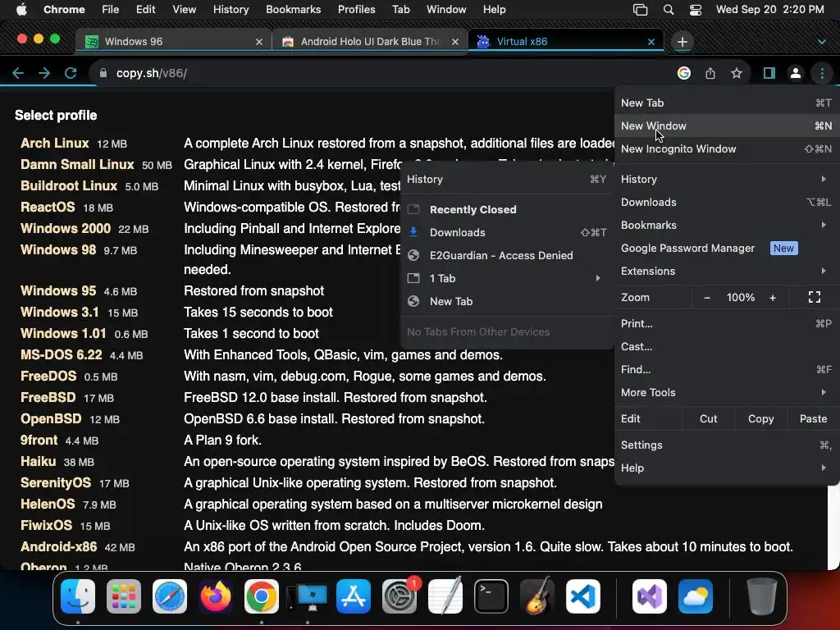Open System Settings dock icon
Image resolution: width=840 pixels, height=630 pixels.
point(399,596)
